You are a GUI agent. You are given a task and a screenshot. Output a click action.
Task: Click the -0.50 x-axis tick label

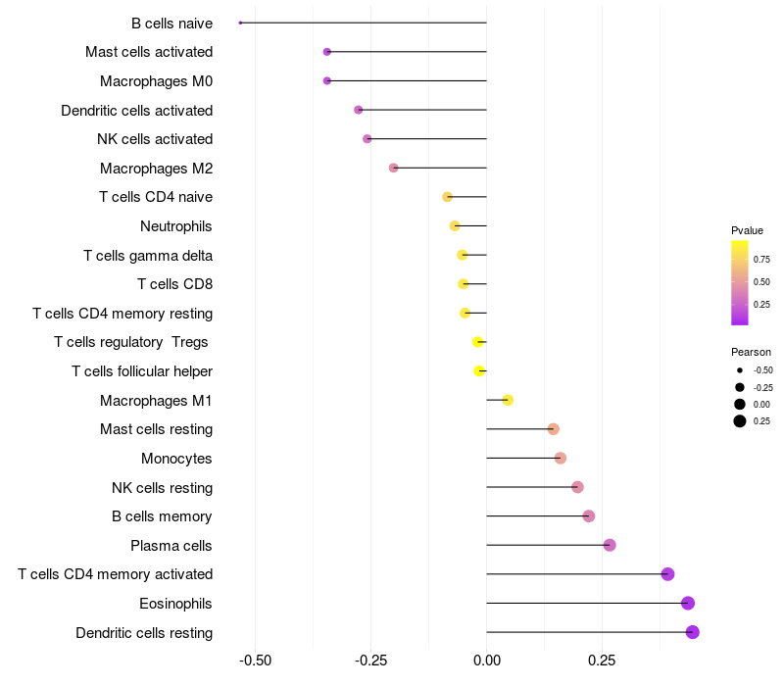coord(256,661)
